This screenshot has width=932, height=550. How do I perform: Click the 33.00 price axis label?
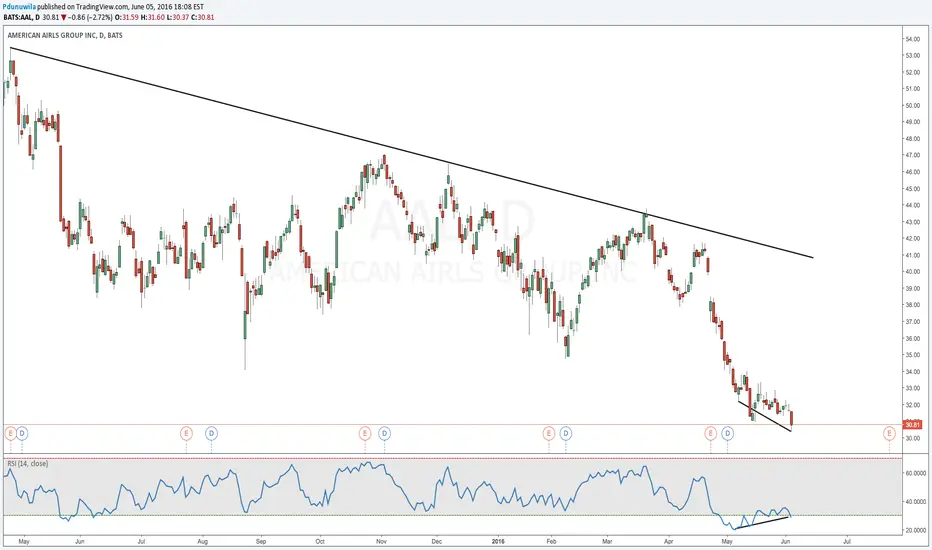(x=912, y=388)
